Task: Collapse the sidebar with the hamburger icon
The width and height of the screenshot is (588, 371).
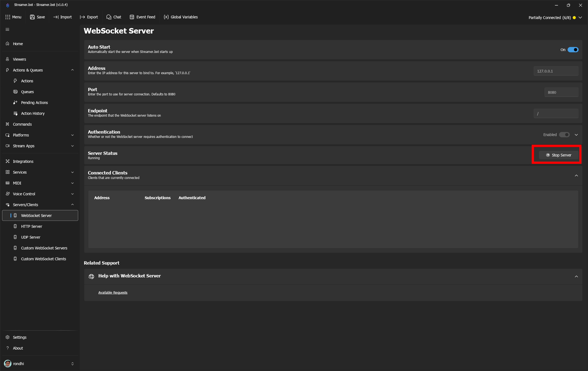Action: click(7, 29)
